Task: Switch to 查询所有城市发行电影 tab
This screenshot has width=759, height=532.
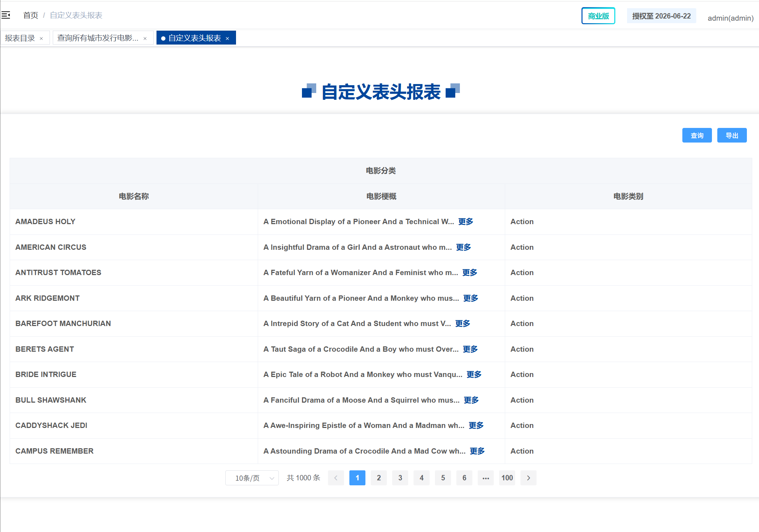Action: tap(98, 38)
